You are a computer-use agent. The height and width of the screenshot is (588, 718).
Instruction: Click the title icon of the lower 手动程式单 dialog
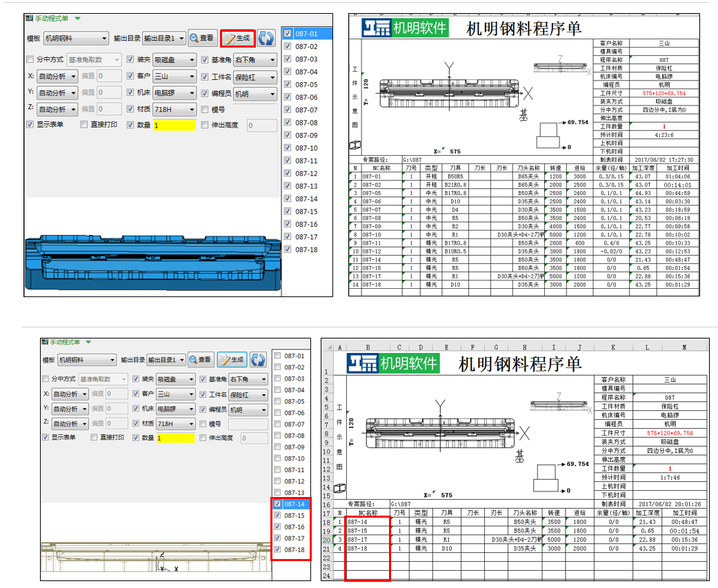[x=45, y=342]
